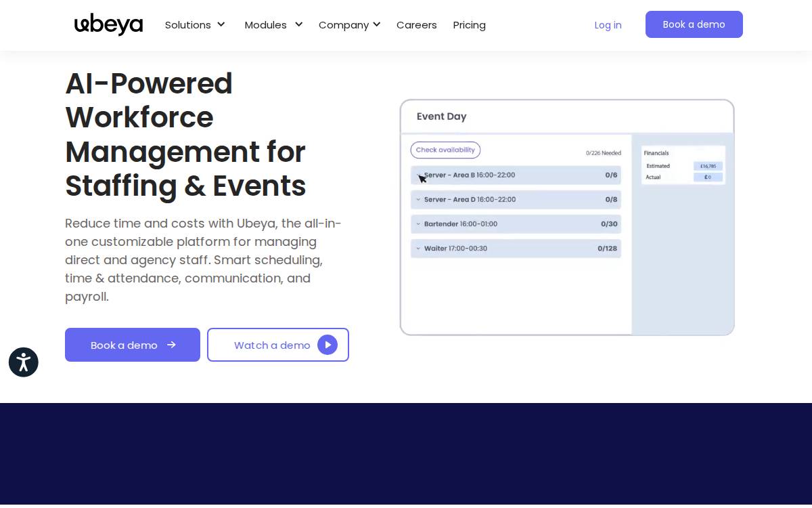812x508 pixels.
Task: Expand the Modules menu chevron
Action: [298, 24]
